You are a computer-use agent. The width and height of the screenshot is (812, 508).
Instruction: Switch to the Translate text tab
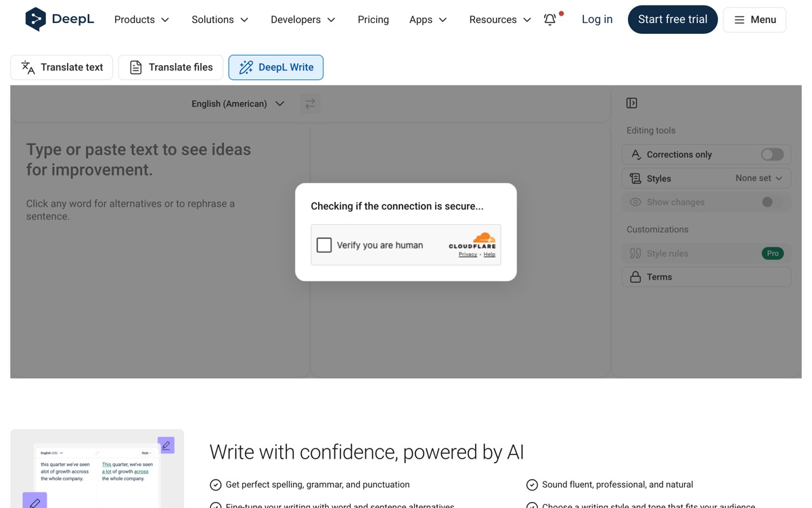[62, 67]
